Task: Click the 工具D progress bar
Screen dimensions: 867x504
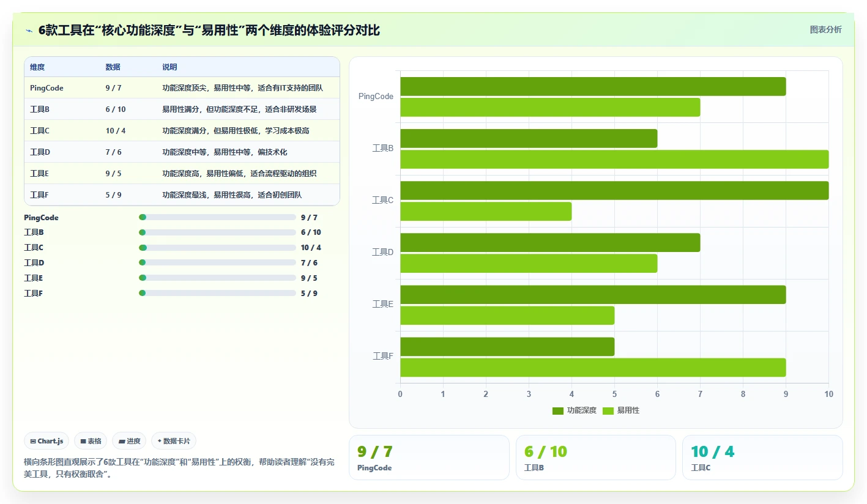Action: pyautogui.click(x=218, y=262)
